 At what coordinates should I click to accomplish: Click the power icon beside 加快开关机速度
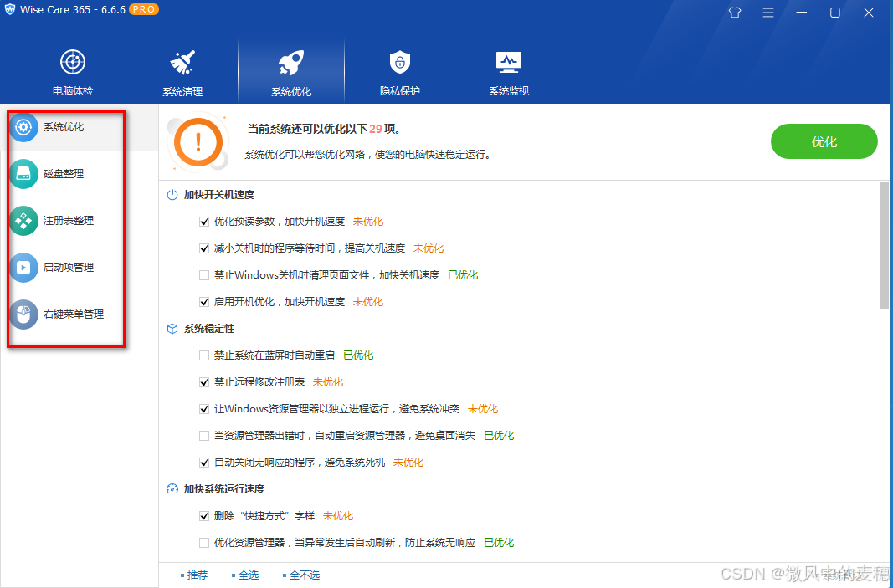pyautogui.click(x=172, y=195)
